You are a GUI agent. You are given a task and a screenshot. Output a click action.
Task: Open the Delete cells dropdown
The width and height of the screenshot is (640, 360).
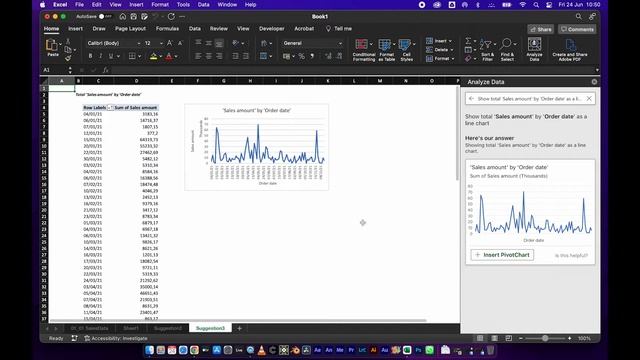point(452,50)
